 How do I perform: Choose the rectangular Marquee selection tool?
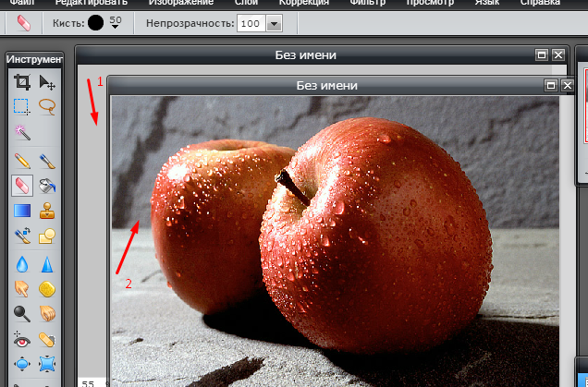tap(22, 108)
